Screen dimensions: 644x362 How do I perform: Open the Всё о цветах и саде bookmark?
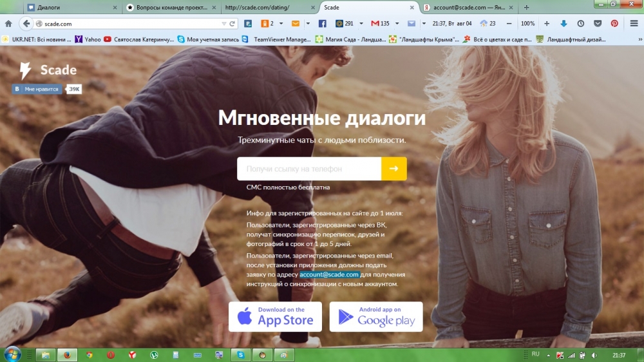click(x=497, y=39)
